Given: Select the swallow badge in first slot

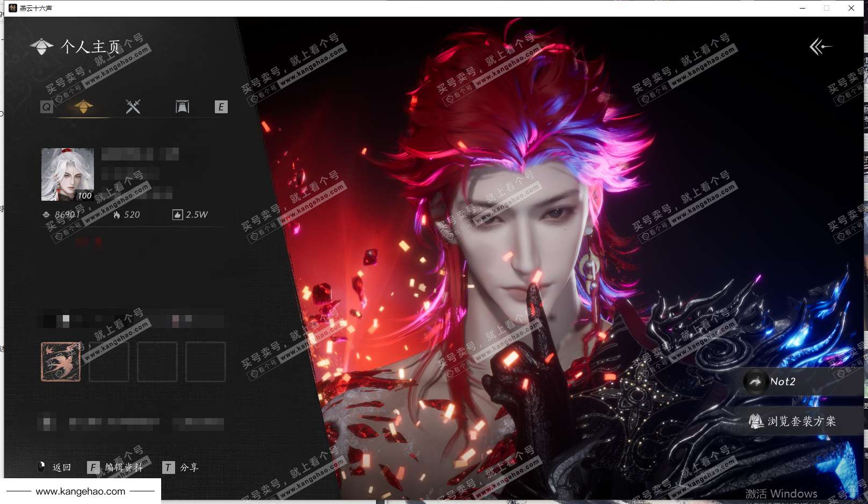Looking at the screenshot, I should pyautogui.click(x=61, y=362).
